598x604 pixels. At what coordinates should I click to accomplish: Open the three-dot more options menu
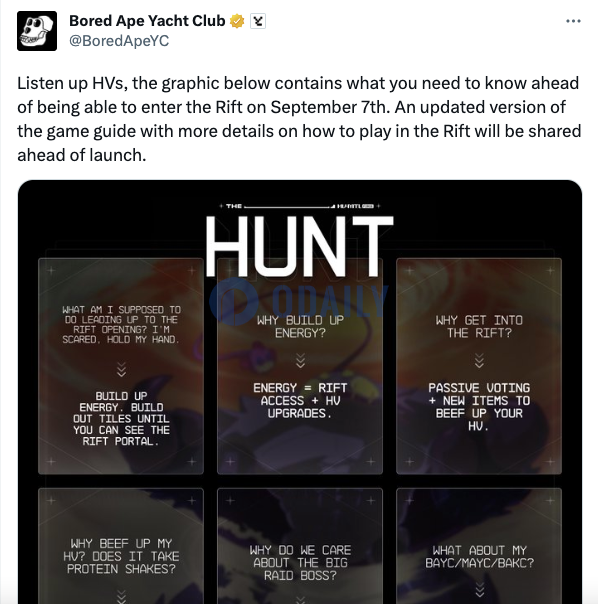573,21
